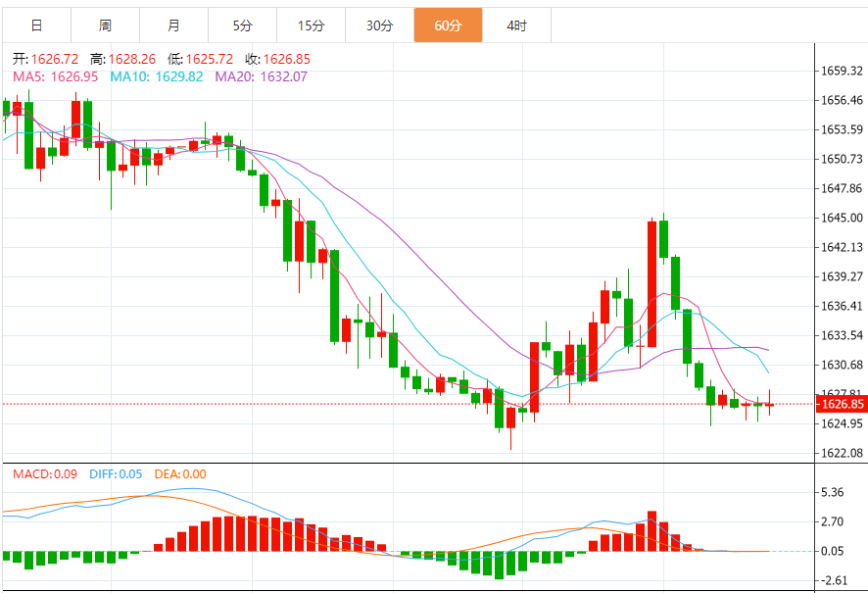The image size is (868, 593).
Task: Click the 1633.54 price axis label
Action: [x=842, y=335]
